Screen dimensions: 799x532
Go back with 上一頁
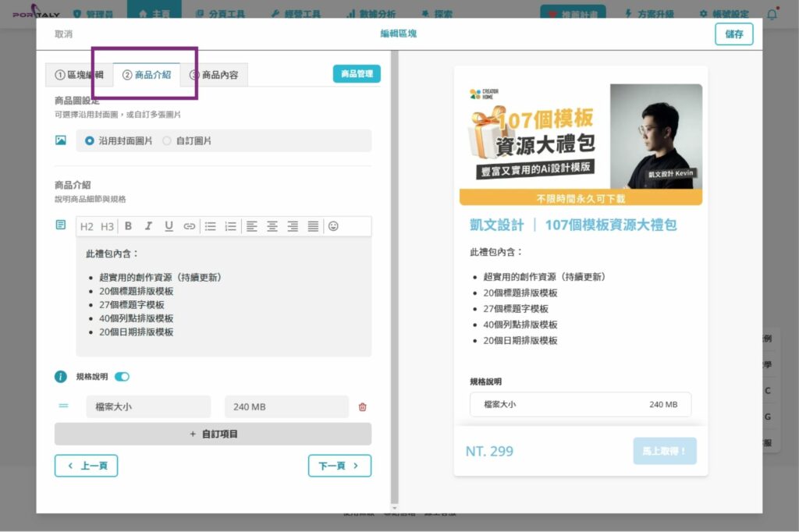coord(86,466)
